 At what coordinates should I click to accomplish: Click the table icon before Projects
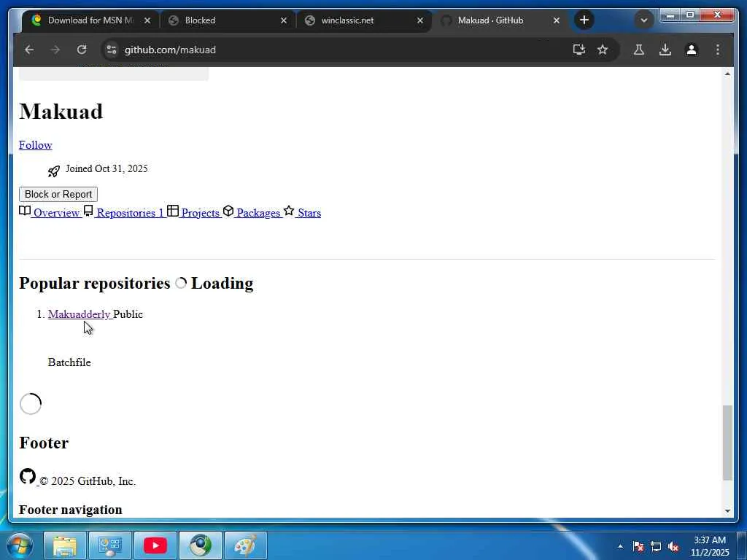(173, 211)
